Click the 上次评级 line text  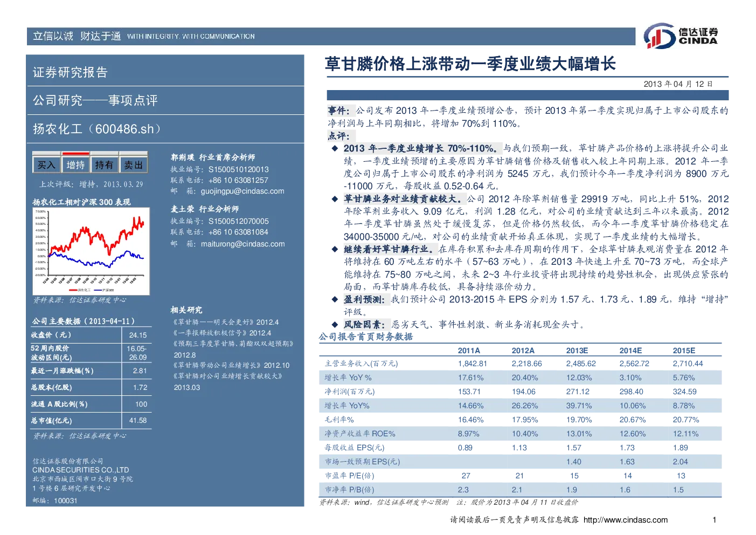(x=91, y=184)
